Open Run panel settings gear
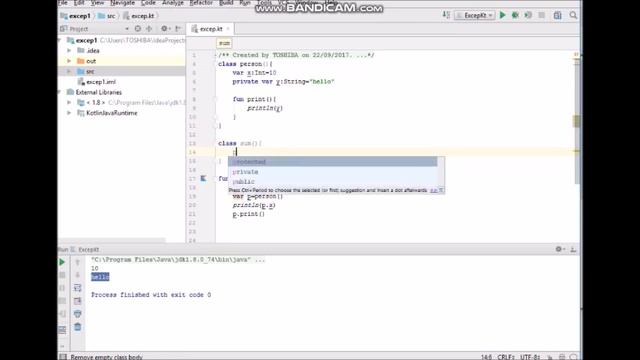The width and height of the screenshot is (640, 360). pos(559,249)
